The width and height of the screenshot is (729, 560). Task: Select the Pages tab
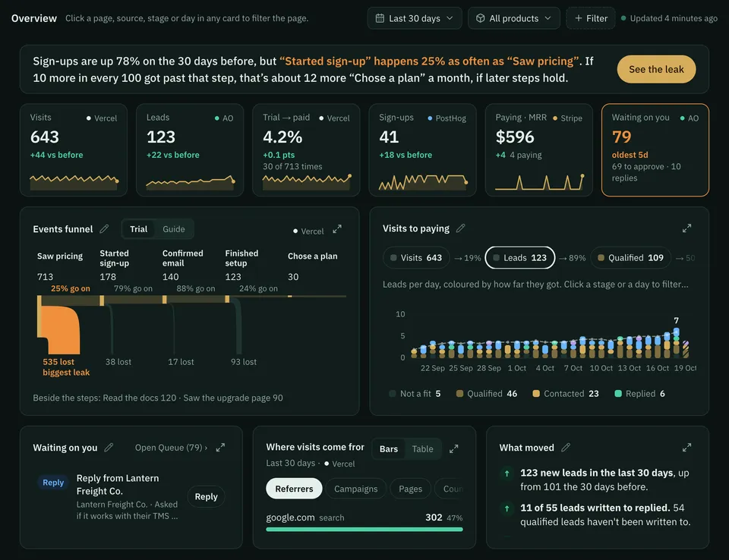pyautogui.click(x=410, y=489)
